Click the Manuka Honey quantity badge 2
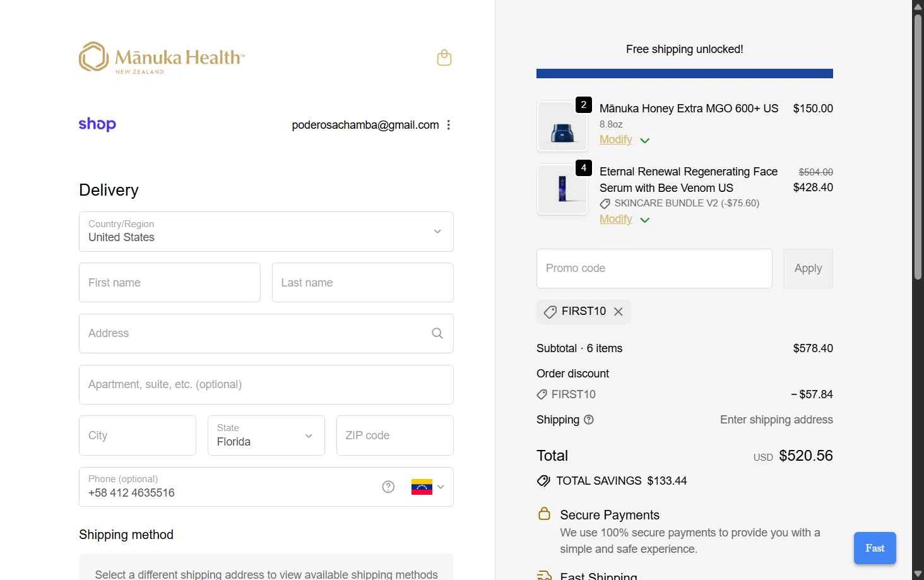The height and width of the screenshot is (580, 924). pos(584,105)
